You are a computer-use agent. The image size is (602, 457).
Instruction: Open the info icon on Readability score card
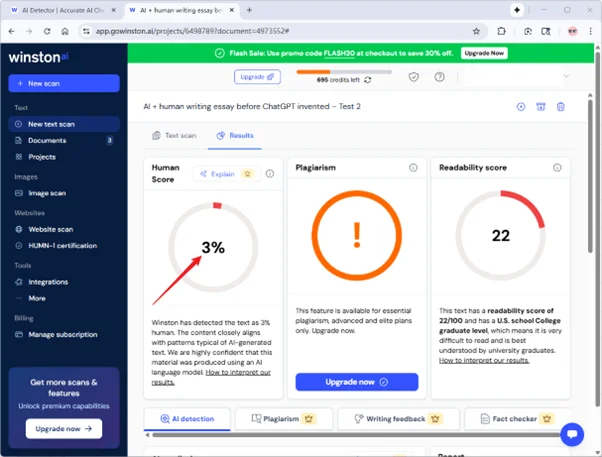[556, 168]
